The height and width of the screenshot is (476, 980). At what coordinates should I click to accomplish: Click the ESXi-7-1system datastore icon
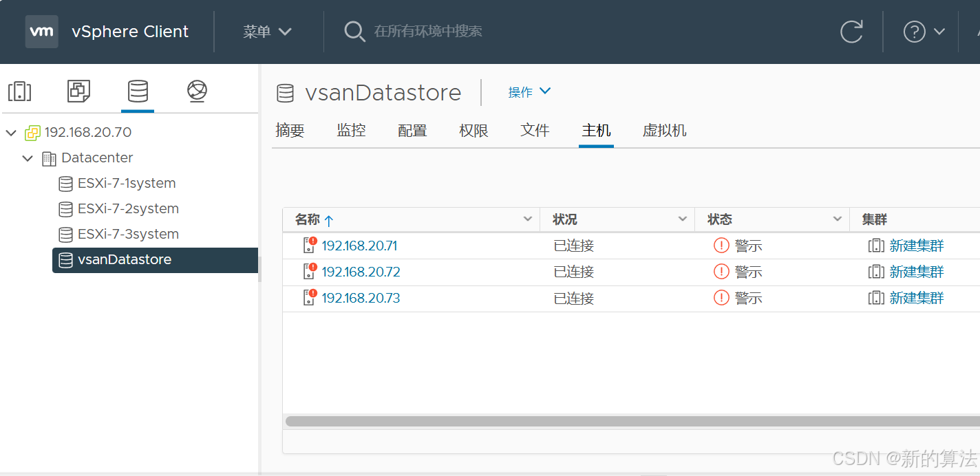click(x=65, y=184)
